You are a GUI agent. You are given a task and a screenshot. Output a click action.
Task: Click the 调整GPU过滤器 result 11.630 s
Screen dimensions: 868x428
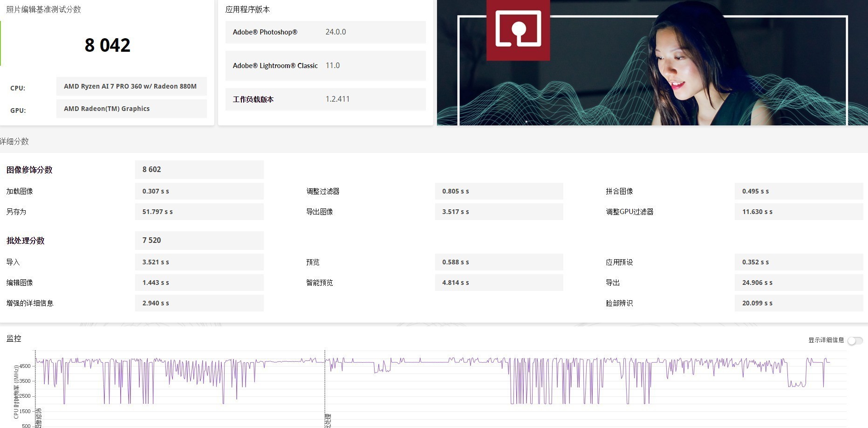798,212
